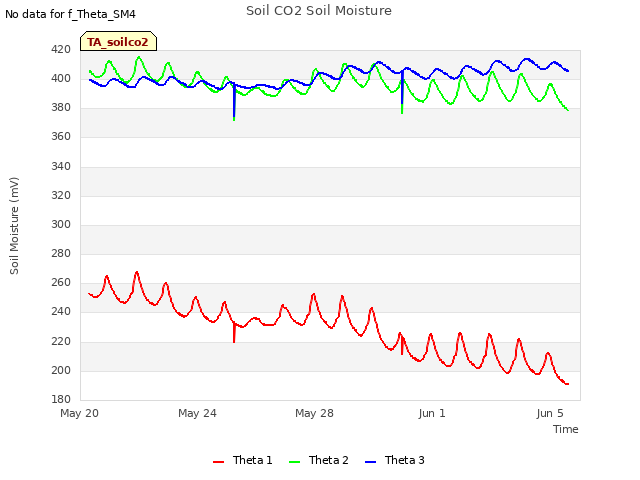The image size is (640, 480).
Task: Click the 'May 28' x-axis tick label
Action: click(x=314, y=413)
